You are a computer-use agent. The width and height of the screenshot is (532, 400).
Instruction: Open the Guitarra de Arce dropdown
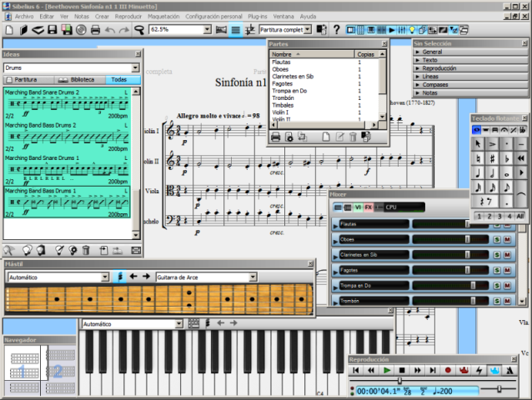coord(253,277)
